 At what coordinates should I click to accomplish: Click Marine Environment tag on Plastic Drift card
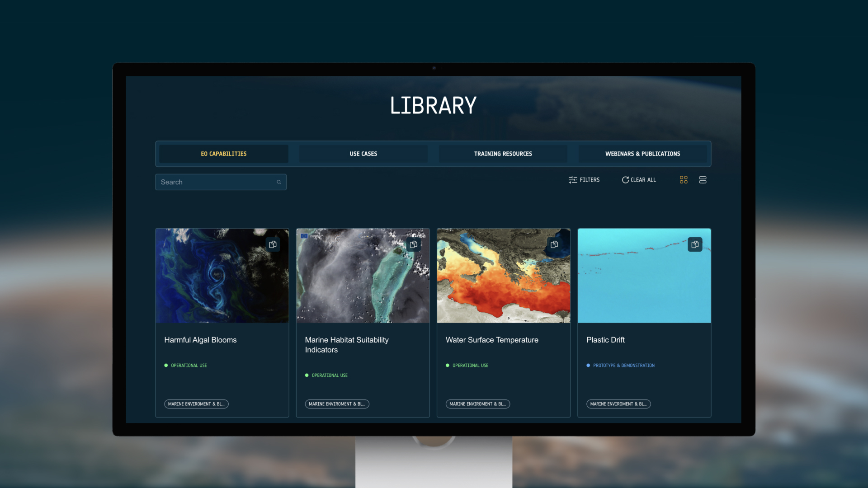(x=618, y=404)
